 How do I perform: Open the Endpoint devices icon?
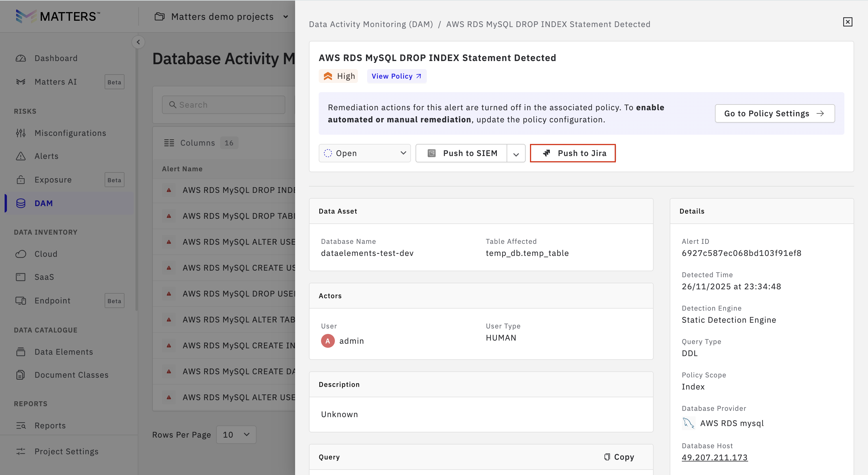(20, 301)
